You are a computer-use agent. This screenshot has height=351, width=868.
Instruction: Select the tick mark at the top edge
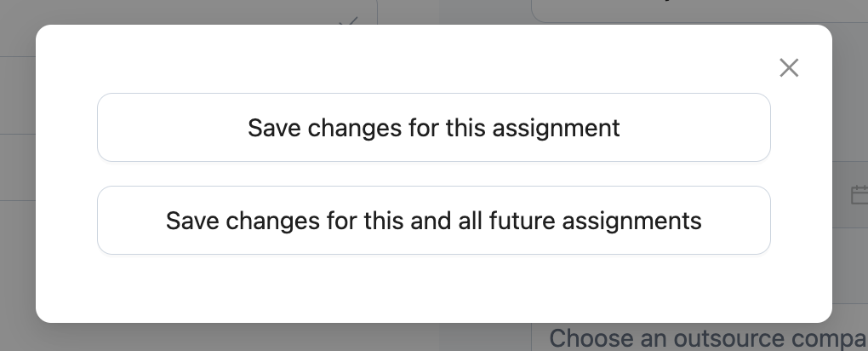(x=347, y=20)
